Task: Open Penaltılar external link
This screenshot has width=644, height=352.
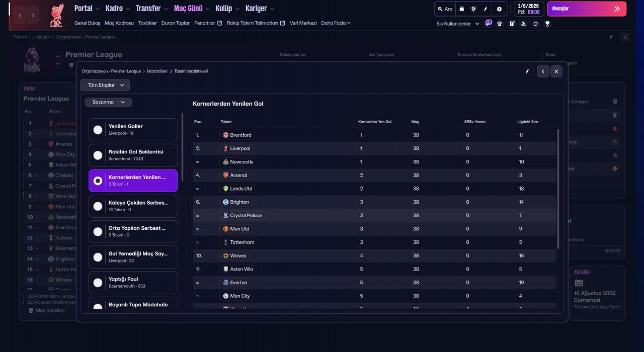Action: pyautogui.click(x=208, y=23)
